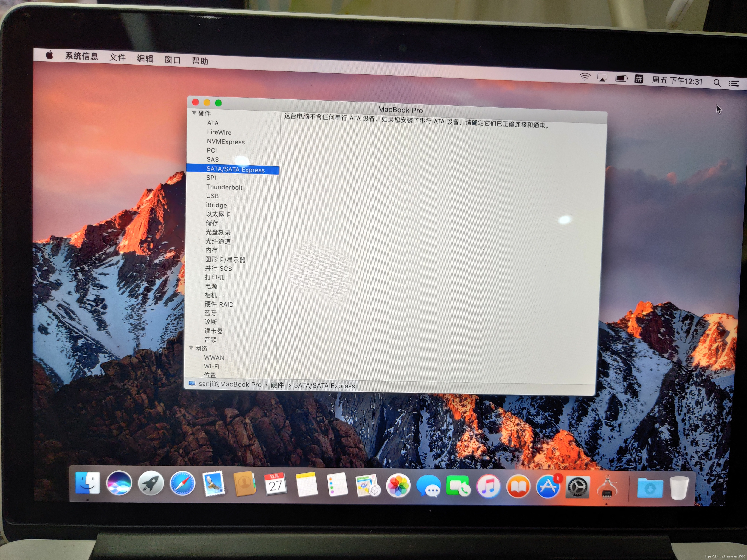Screen dimensions: 747x560
Task: Click the Wi-Fi status icon
Action: coord(585,77)
